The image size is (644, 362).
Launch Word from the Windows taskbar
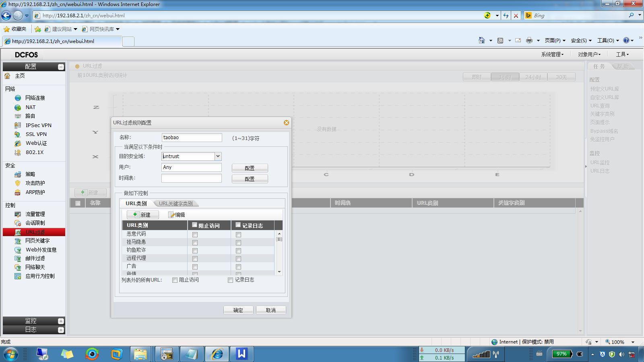[x=242, y=354]
